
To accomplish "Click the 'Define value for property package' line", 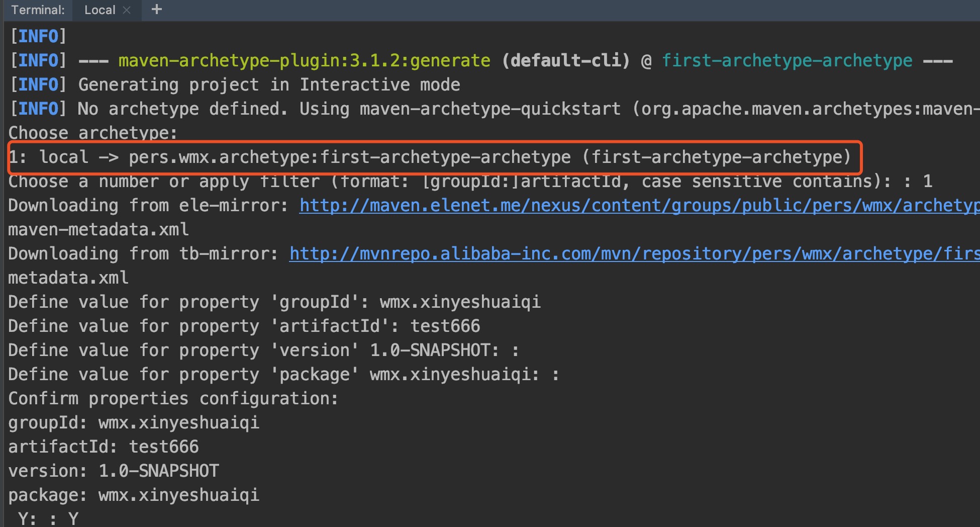I will coord(283,374).
